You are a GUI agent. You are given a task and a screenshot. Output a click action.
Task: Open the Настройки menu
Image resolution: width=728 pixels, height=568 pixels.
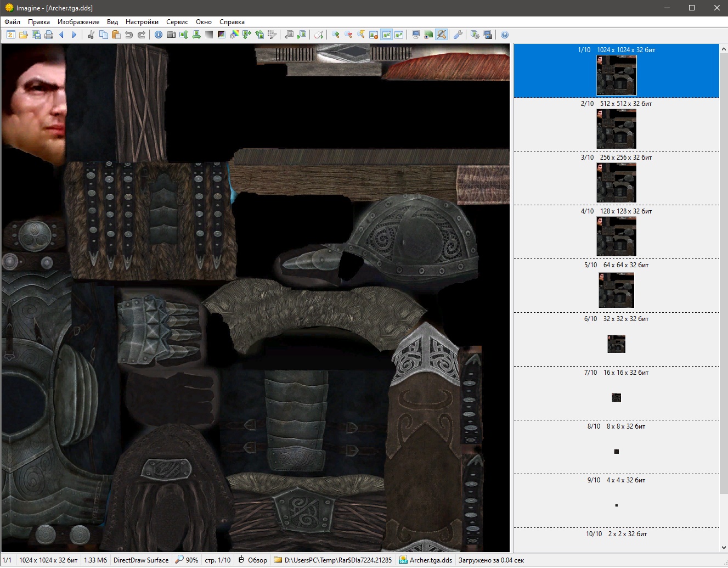[x=142, y=22]
